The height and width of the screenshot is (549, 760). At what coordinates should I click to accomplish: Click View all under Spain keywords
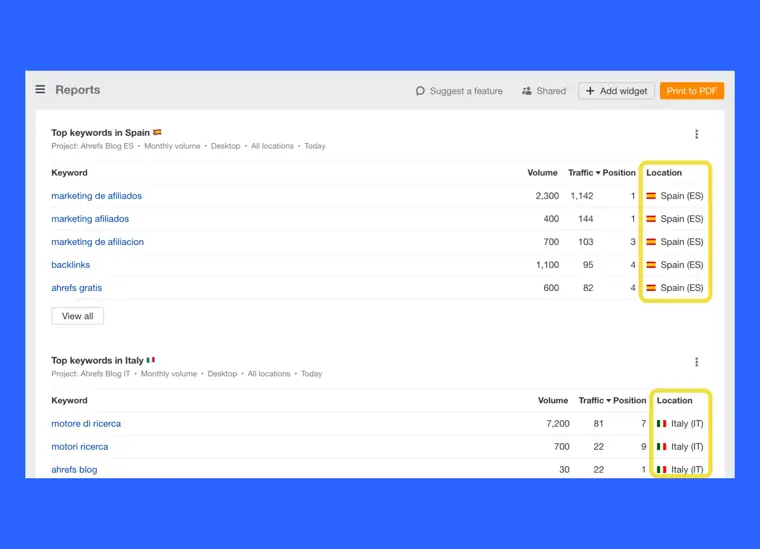click(x=78, y=316)
